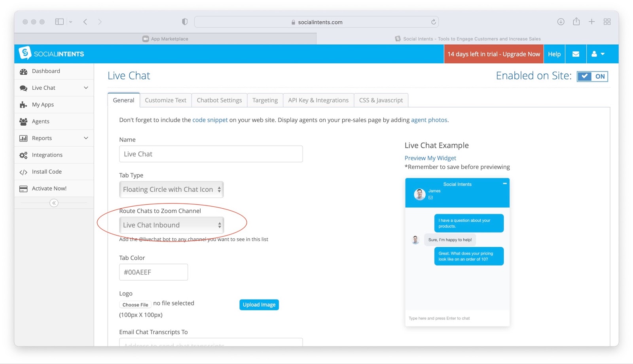Open Activate Now! in the sidebar
Viewport: 633px width, 364px height.
pos(54,189)
